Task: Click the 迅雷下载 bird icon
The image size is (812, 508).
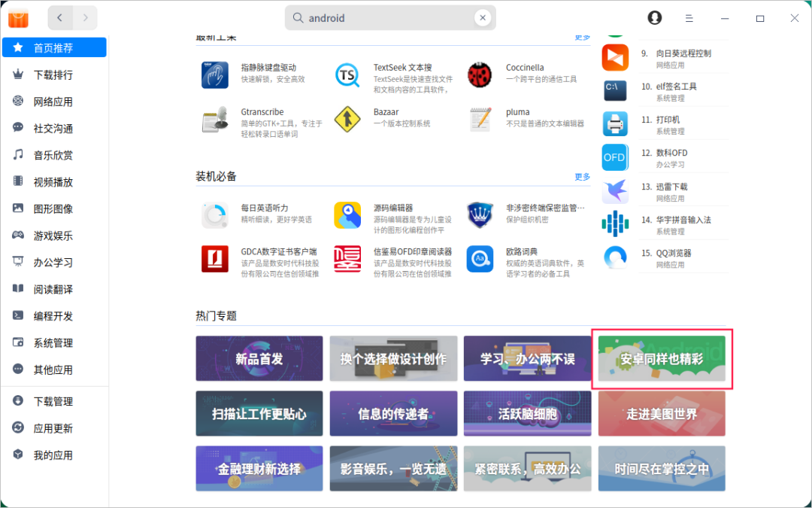Action: coord(615,190)
